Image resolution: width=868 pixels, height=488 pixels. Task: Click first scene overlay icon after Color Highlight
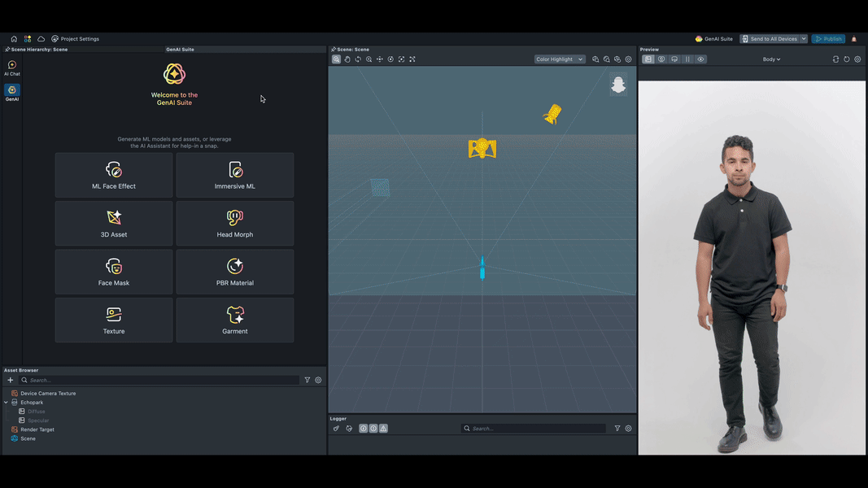[x=595, y=59]
